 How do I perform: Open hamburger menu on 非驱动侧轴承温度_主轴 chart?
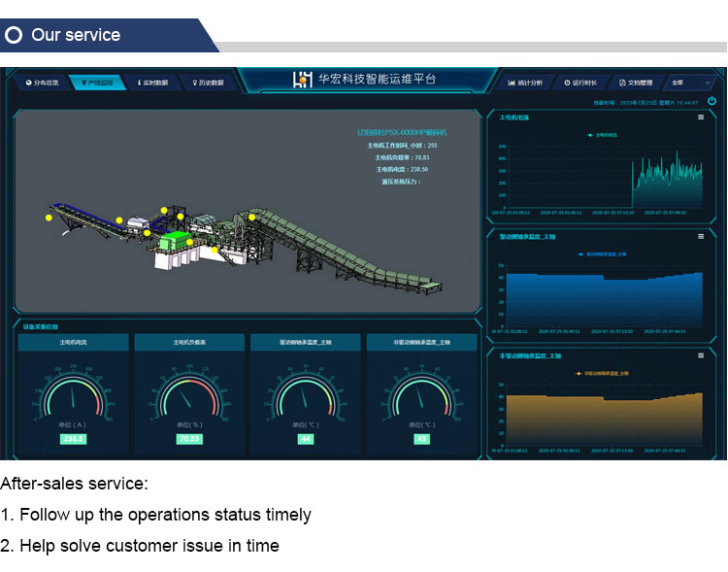[x=701, y=355]
